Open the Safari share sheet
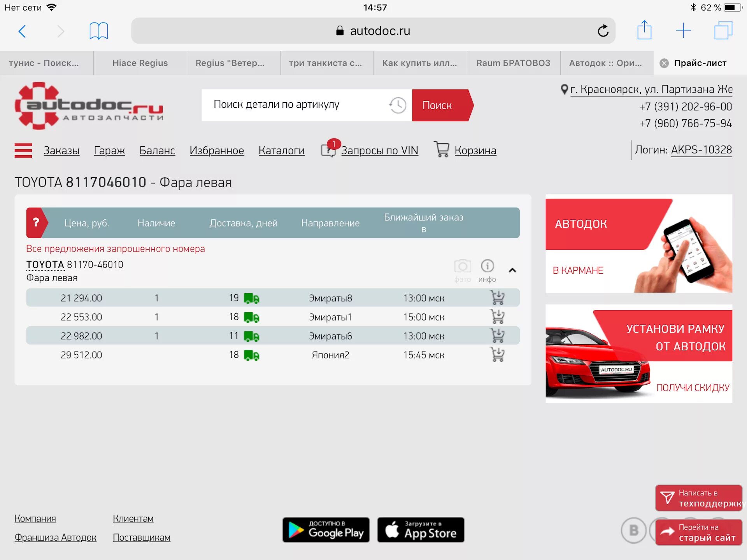 [644, 30]
